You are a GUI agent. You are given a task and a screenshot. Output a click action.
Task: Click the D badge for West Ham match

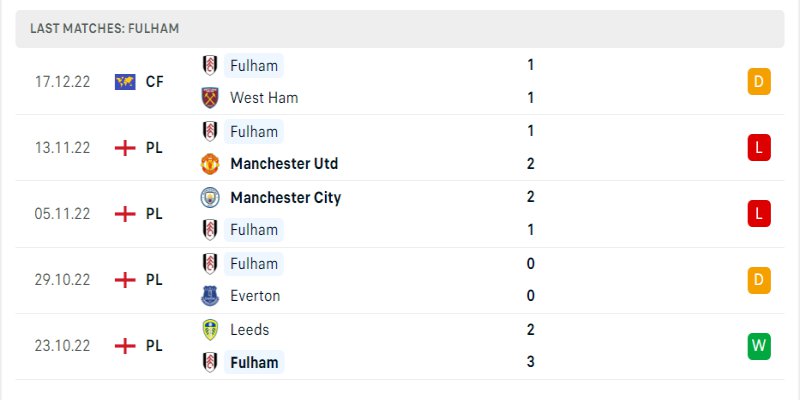[758, 82]
